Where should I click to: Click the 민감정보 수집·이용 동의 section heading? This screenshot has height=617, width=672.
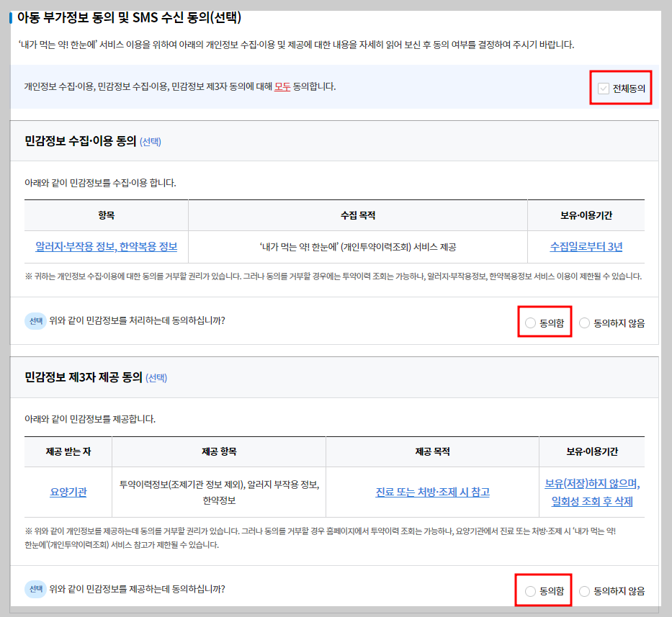point(81,141)
